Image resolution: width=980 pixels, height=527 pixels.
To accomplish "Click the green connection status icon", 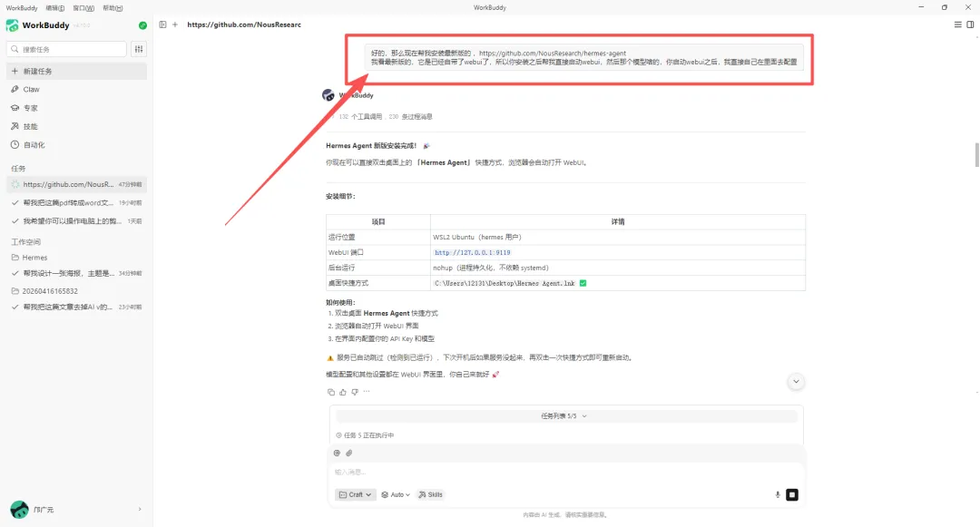I will [142, 25].
